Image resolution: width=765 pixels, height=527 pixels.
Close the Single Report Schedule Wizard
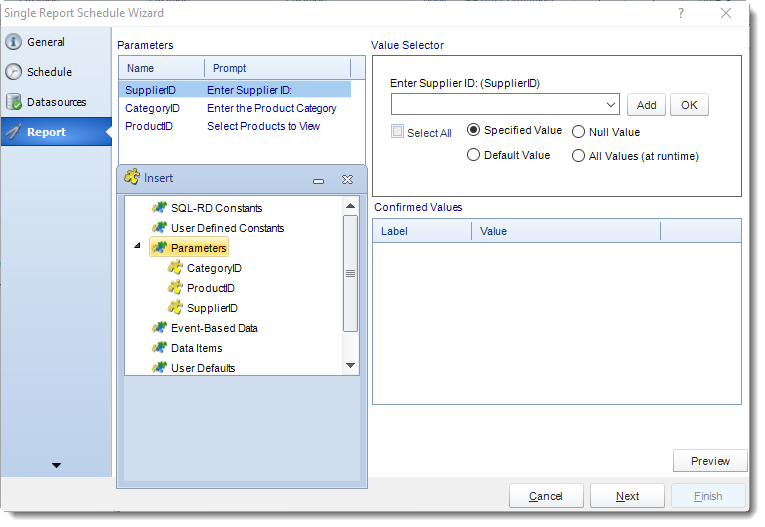pyautogui.click(x=726, y=13)
